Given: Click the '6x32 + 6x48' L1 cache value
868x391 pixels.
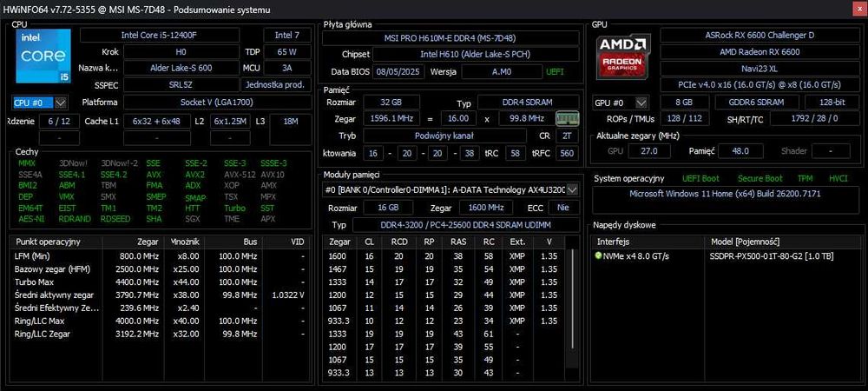Looking at the screenshot, I should (156, 122).
